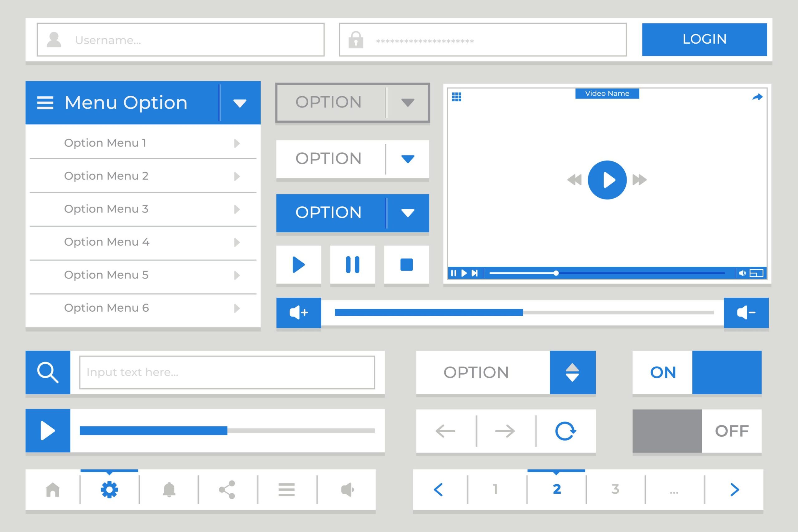Fast-forward with the double-right arrows in the video

pyautogui.click(x=640, y=180)
